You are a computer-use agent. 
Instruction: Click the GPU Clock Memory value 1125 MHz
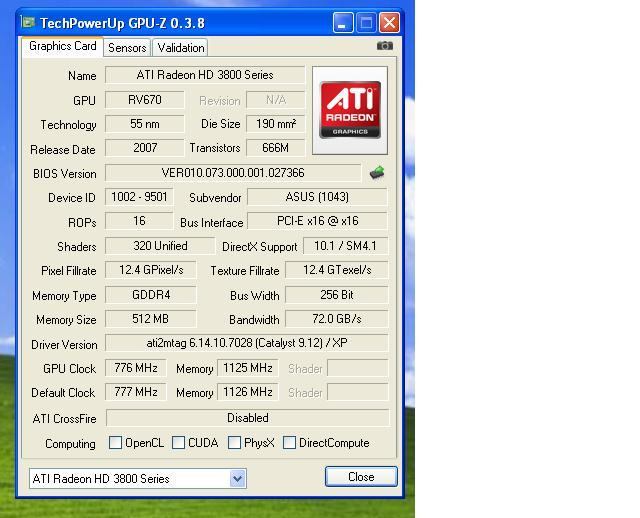point(248,368)
